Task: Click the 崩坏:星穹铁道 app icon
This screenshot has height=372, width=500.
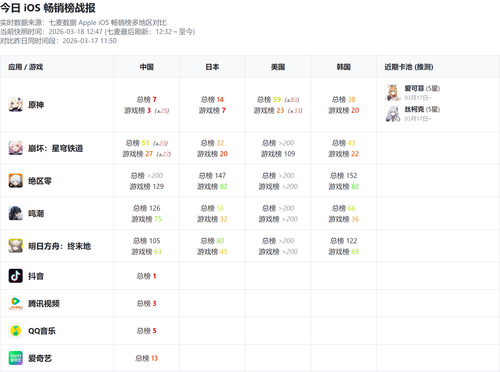Action: pos(16,148)
